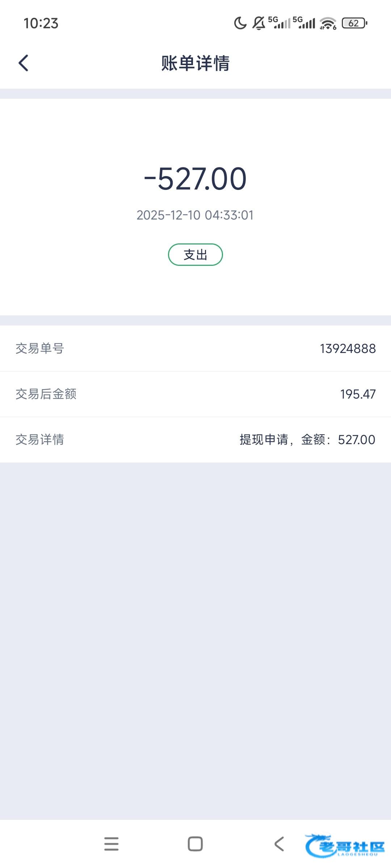This screenshot has height=868, width=391.
Task: Tap the 老哥社区 watermark logo
Action: point(345,845)
